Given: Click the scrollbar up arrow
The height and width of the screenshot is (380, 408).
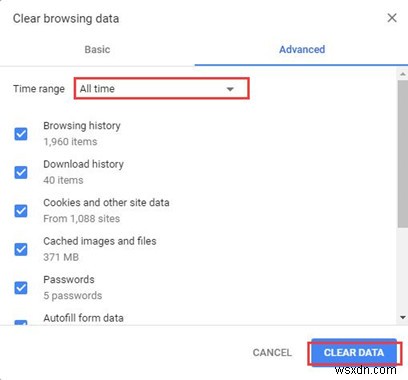Looking at the screenshot, I should [403, 74].
